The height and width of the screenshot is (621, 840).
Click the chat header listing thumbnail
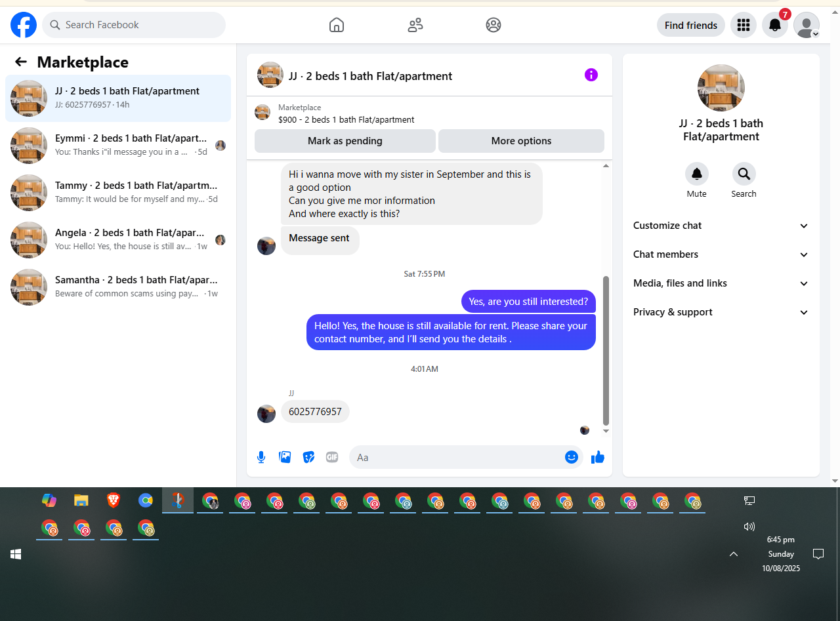point(270,75)
